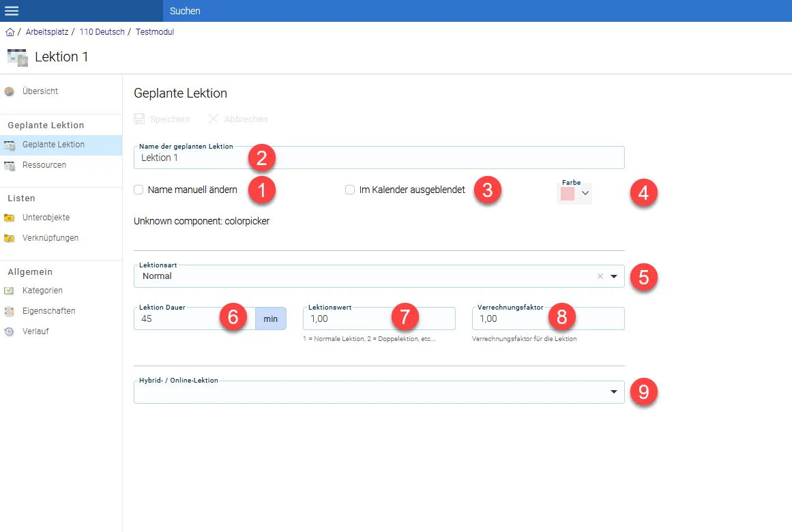Click the Unterobjekte folder icon
The height and width of the screenshot is (532, 792).
(x=9, y=218)
